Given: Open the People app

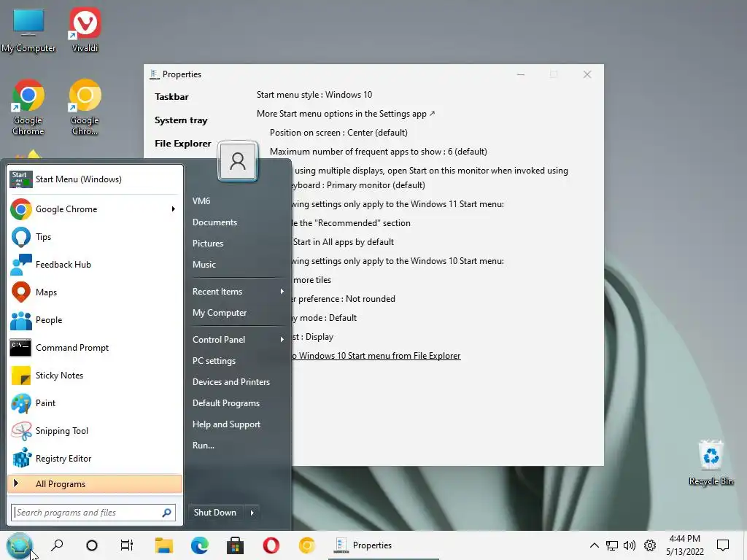Looking at the screenshot, I should tap(94, 320).
